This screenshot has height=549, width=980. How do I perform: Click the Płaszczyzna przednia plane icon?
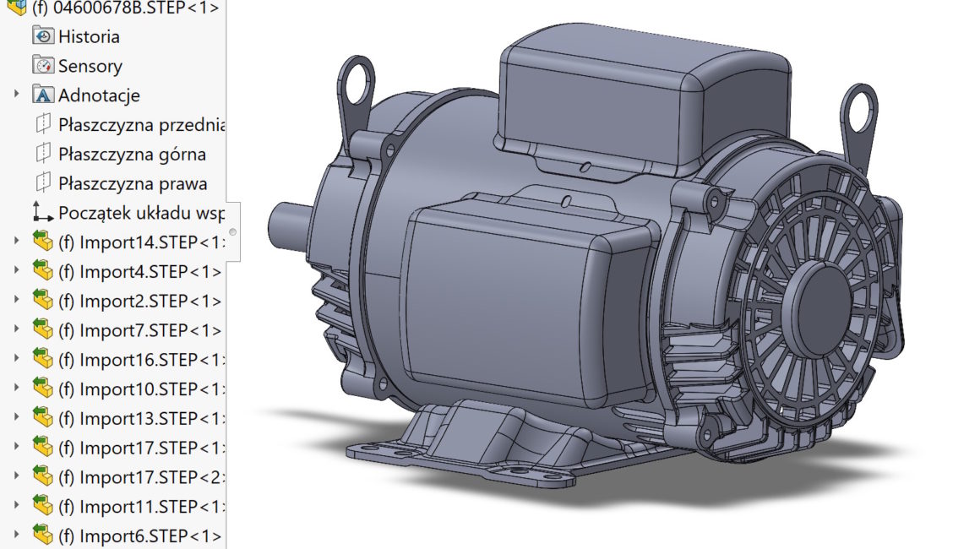pos(42,125)
